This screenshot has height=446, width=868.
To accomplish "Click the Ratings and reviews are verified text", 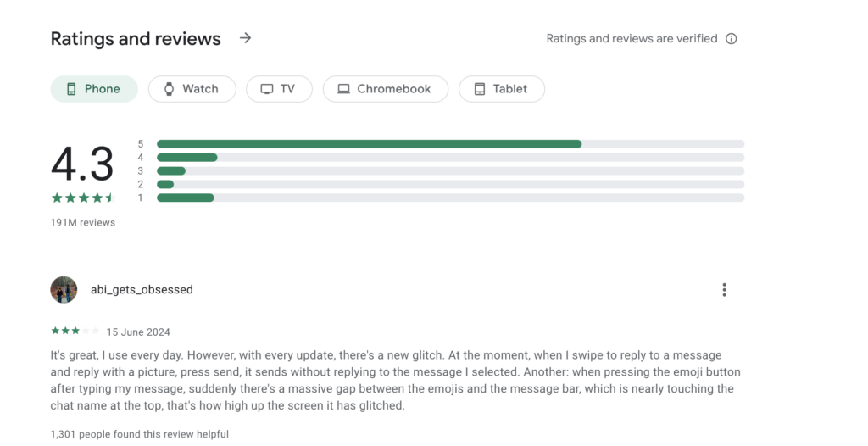I will [x=632, y=39].
